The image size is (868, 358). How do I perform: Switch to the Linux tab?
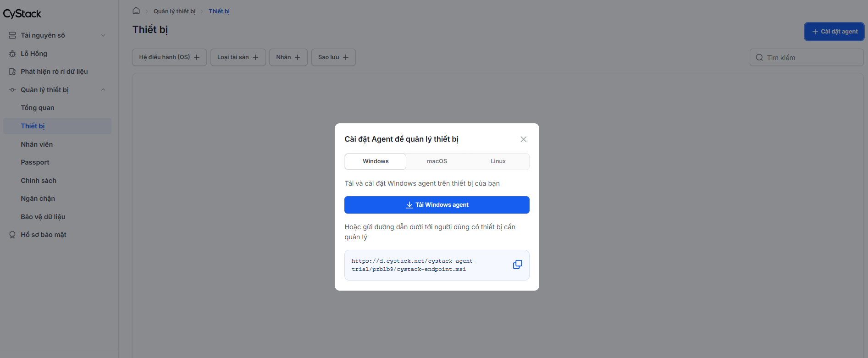498,161
